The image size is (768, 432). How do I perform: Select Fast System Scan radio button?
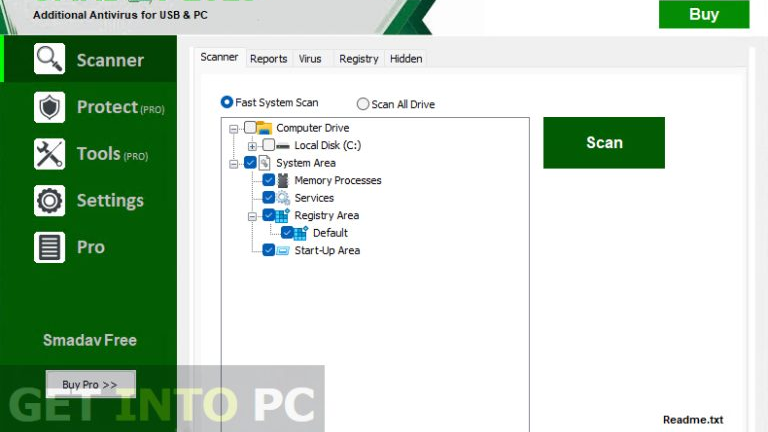(226, 102)
